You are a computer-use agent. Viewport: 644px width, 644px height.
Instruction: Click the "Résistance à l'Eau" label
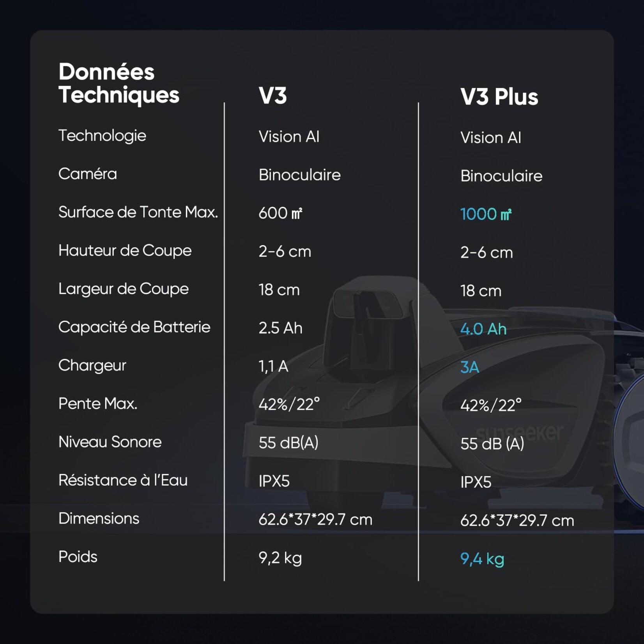(123, 480)
